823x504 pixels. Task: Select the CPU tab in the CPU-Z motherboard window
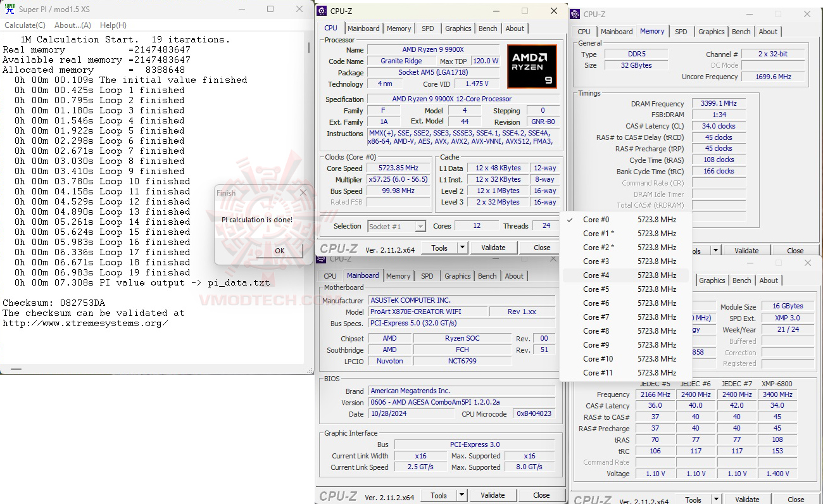click(330, 276)
